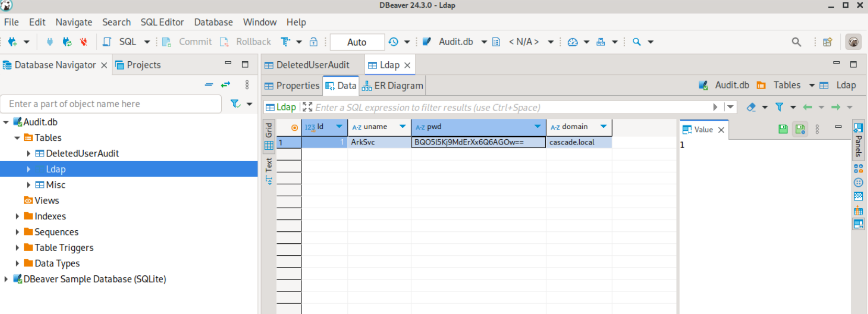Image resolution: width=868 pixels, height=314 pixels.
Task: Expand the Indexes folder
Action: (17, 216)
